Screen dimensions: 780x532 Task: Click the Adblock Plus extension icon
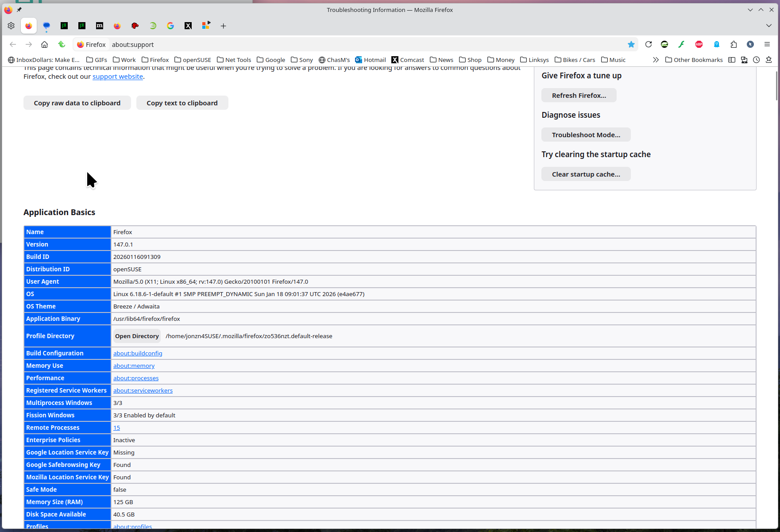coord(699,44)
